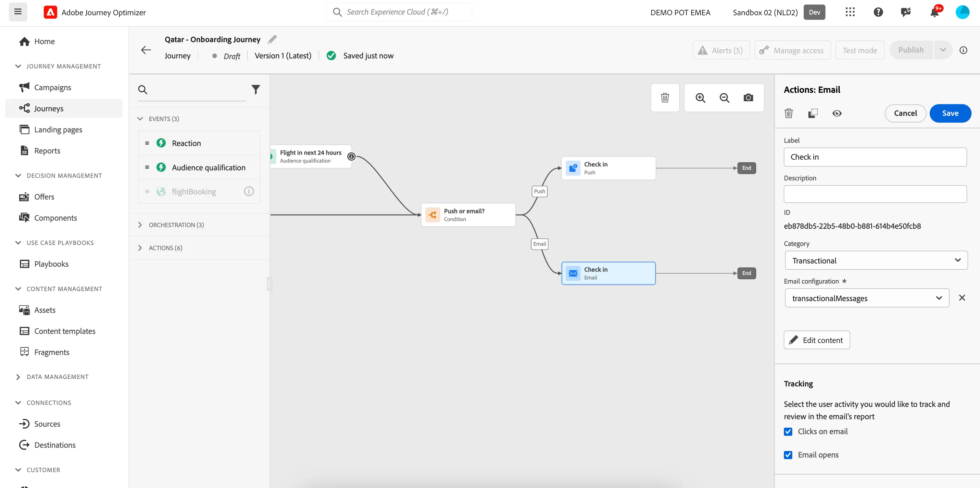
Task: Clear the email configuration with X
Action: click(x=962, y=298)
